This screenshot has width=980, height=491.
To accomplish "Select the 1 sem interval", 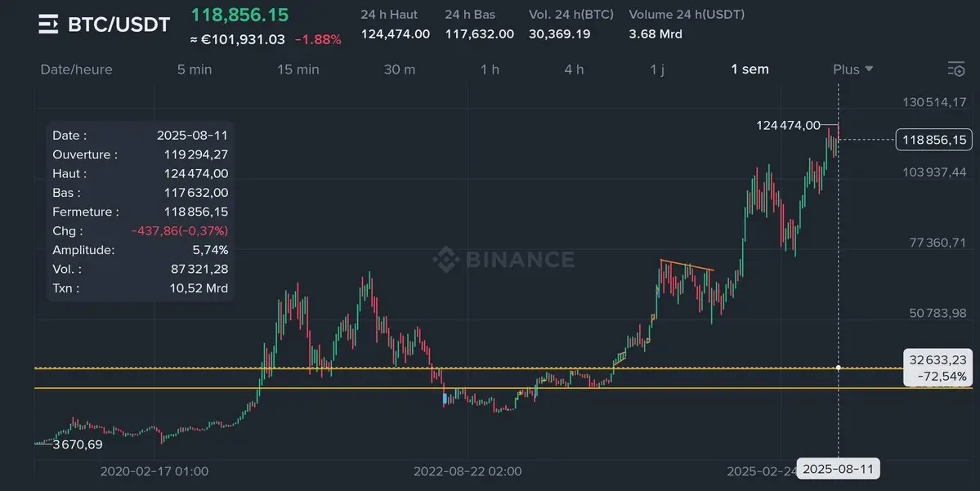I will (750, 69).
